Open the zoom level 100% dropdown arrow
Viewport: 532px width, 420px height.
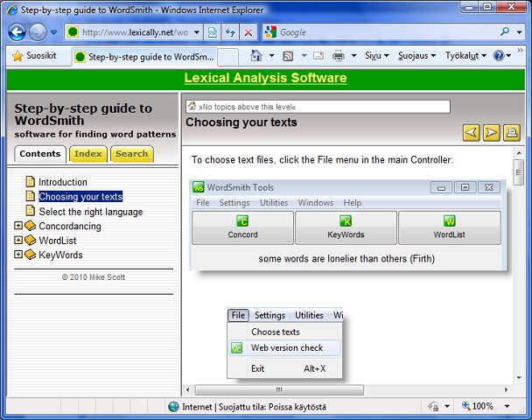click(507, 406)
